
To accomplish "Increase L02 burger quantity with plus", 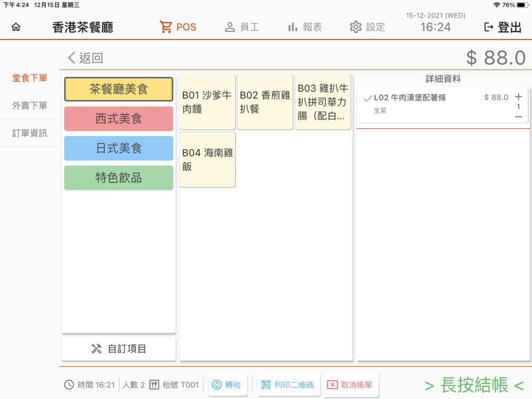I will (518, 97).
